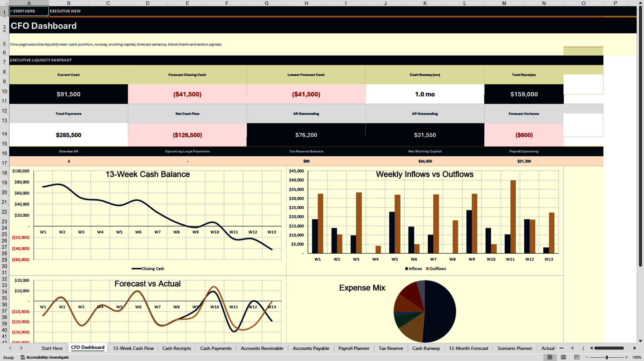Open the Accounts Payable tab
Viewport: 644px width, 361px height.
point(311,348)
